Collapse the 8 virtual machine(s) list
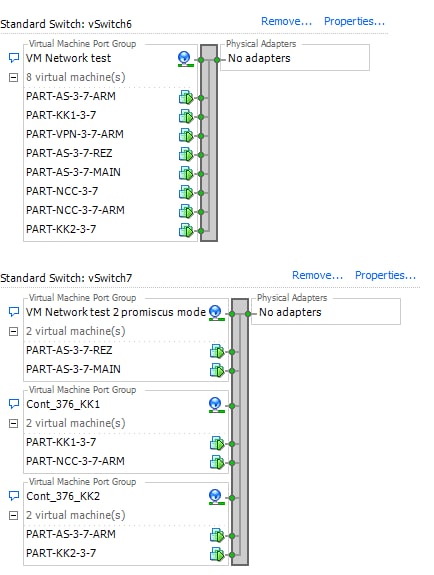Image resolution: width=434 pixels, height=575 pixels. pyautogui.click(x=13, y=77)
